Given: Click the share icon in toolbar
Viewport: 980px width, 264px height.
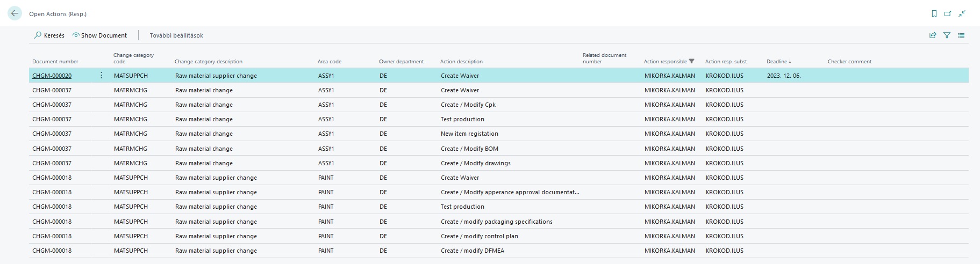Looking at the screenshot, I should [933, 35].
